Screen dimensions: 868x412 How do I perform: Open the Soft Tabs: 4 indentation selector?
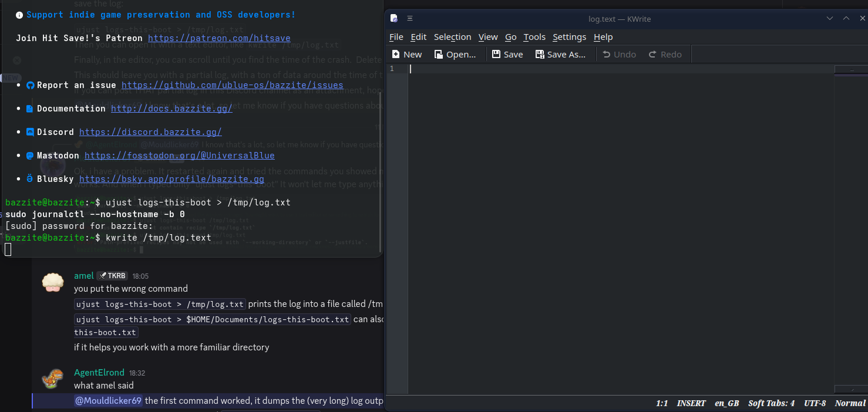[771, 403]
